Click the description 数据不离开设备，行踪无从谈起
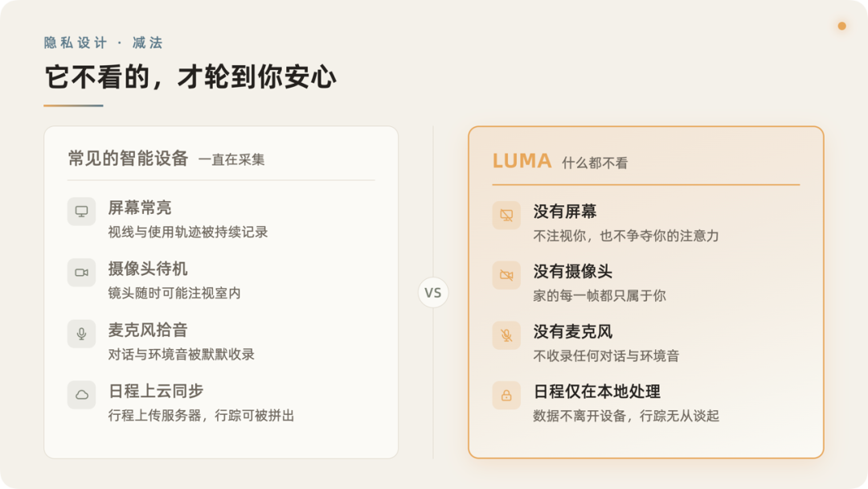The height and width of the screenshot is (489, 868). click(x=626, y=416)
